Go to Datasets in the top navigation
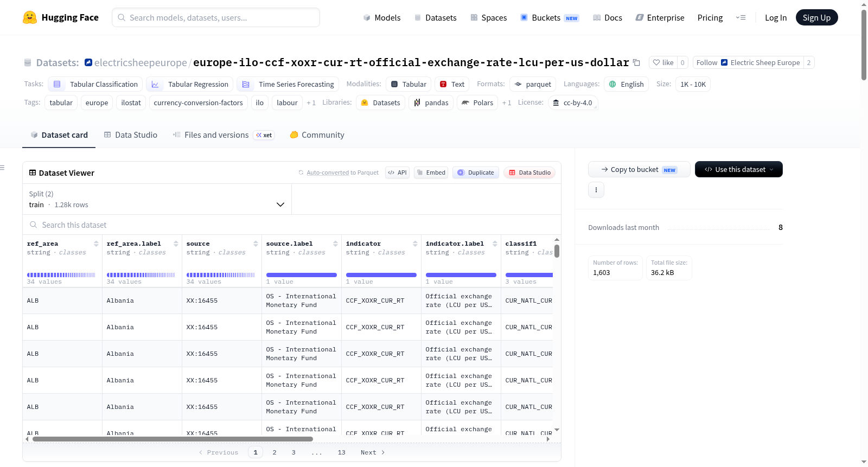Screen dimensions: 868x467 click(436, 18)
